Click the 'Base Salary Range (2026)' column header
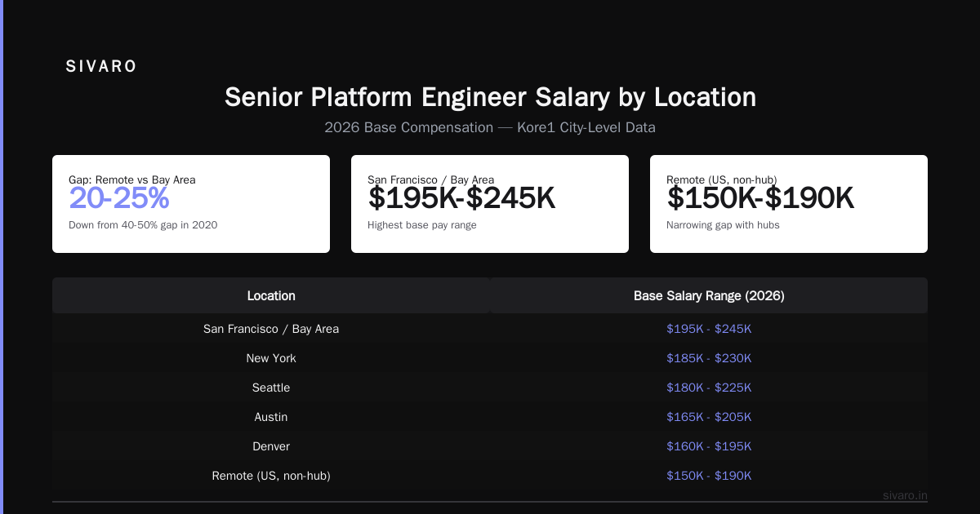The width and height of the screenshot is (980, 514). (x=709, y=295)
